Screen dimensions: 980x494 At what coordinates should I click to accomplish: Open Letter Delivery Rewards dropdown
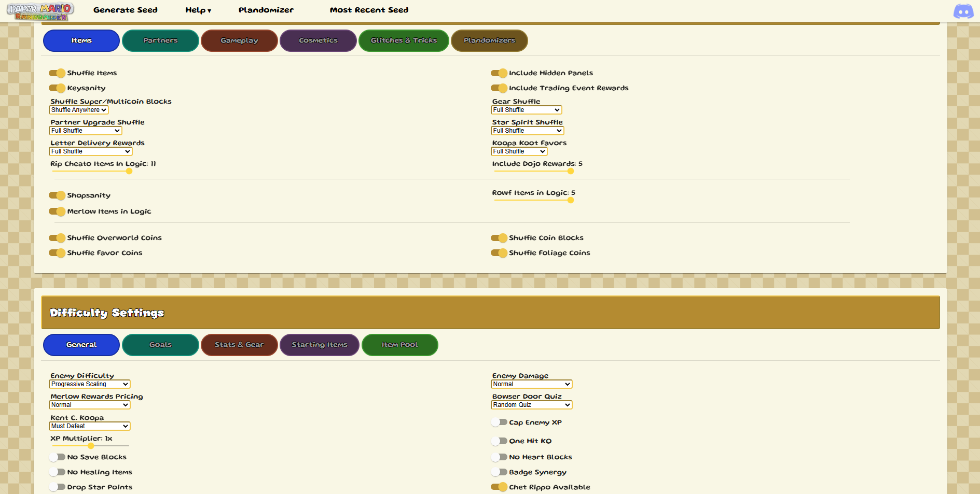pyautogui.click(x=91, y=151)
